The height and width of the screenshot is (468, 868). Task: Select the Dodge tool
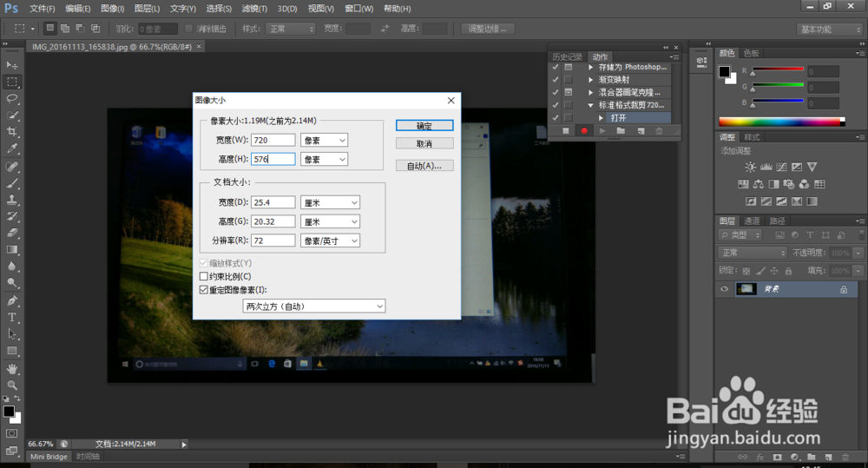(11, 283)
